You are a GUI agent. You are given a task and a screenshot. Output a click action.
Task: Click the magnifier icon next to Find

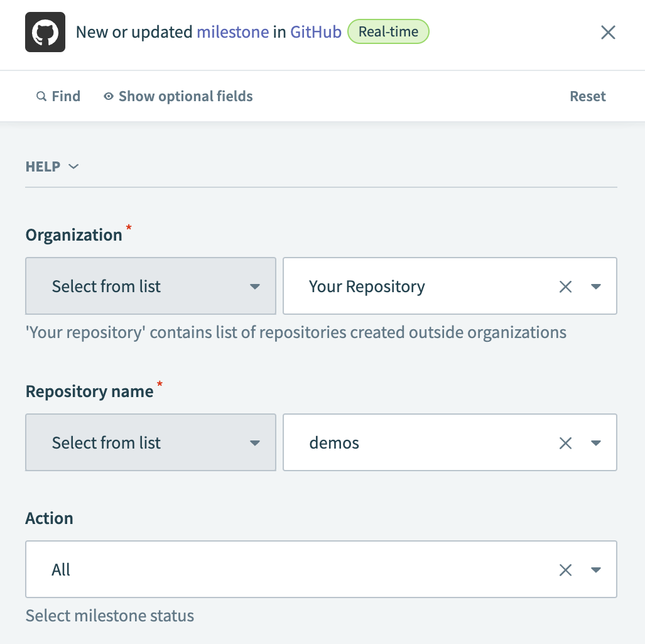(x=40, y=96)
